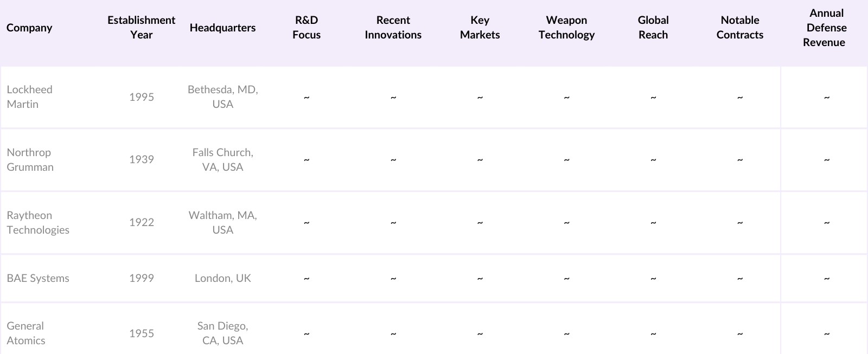The width and height of the screenshot is (868, 354).
Task: Select the Recent Innovations column header
Action: pos(393,28)
